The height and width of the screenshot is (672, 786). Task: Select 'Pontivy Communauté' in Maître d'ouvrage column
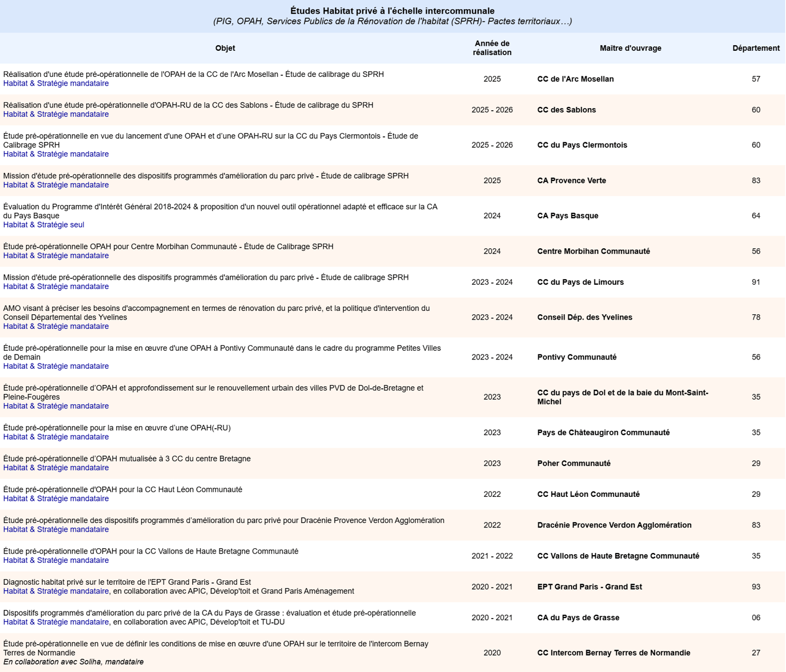(x=577, y=357)
